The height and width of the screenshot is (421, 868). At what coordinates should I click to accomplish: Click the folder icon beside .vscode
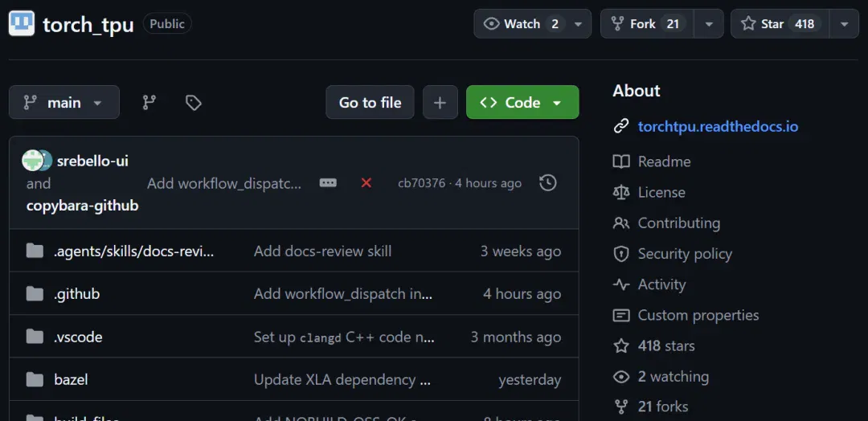pyautogui.click(x=35, y=337)
